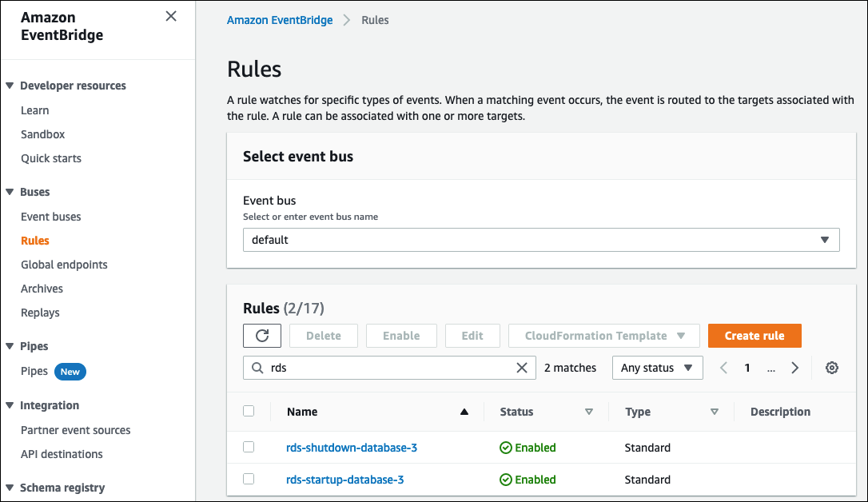Viewport: 868px width, 502px height.
Task: Click the previous page chevron
Action: pos(723,367)
